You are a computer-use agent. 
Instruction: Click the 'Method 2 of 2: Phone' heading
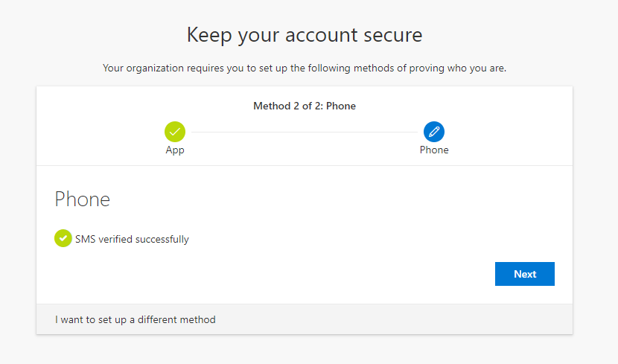click(305, 106)
